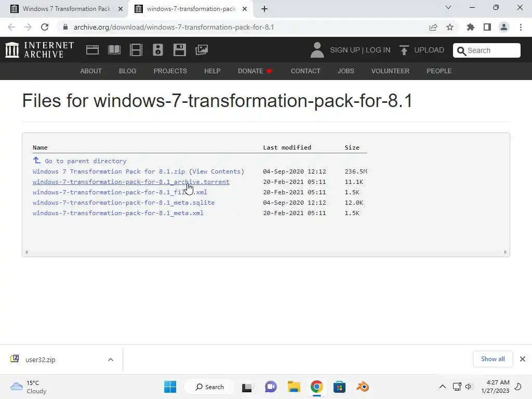Screen dimensions: 532x399
Task: Open the ABOUT menu item
Action: tap(91, 71)
